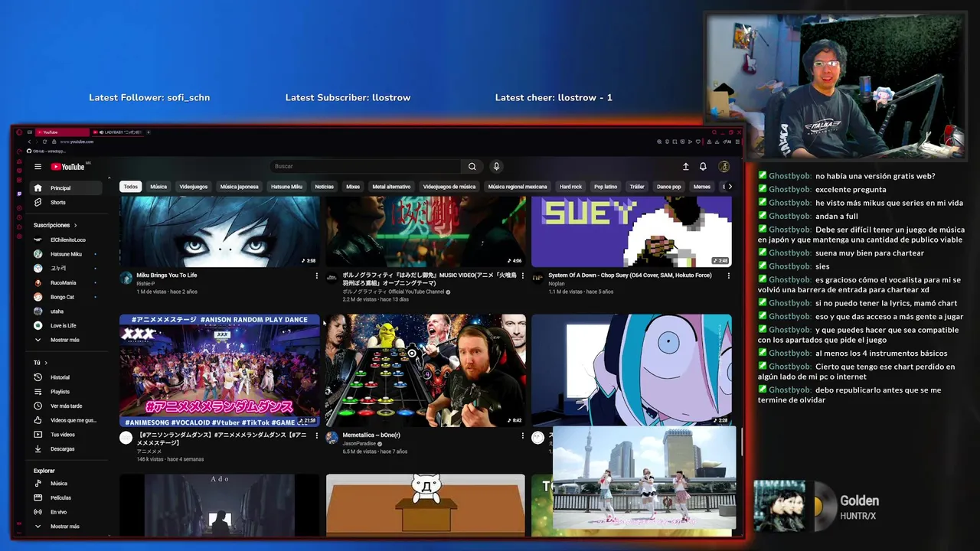Select the Hard rock chip
Image resolution: width=980 pixels, height=551 pixels.
570,187
